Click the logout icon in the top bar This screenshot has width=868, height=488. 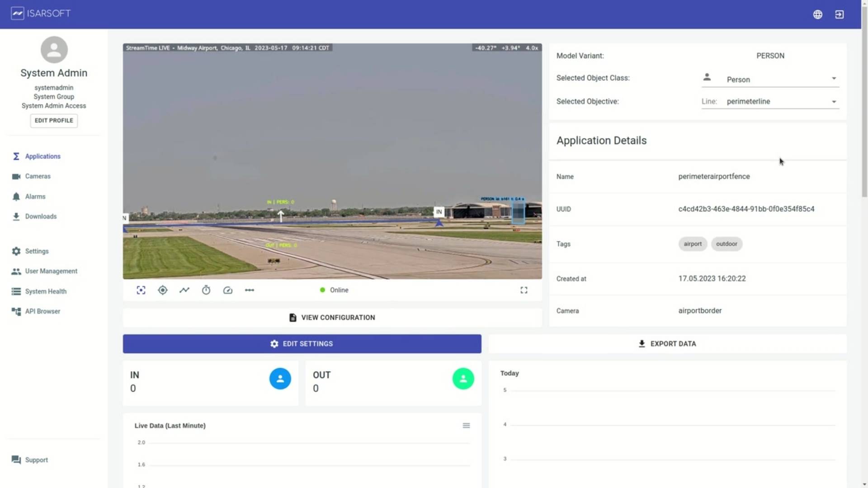coord(840,14)
